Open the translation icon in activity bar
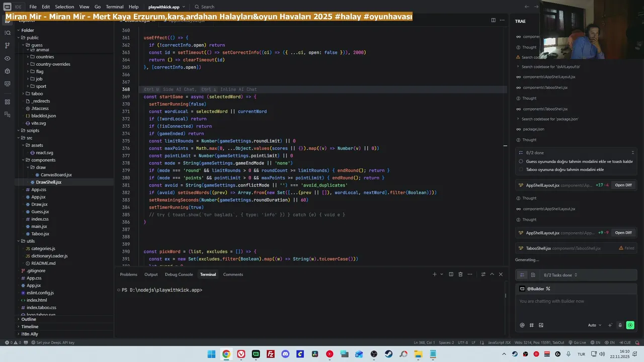This screenshot has height=362, width=644. tap(7, 115)
